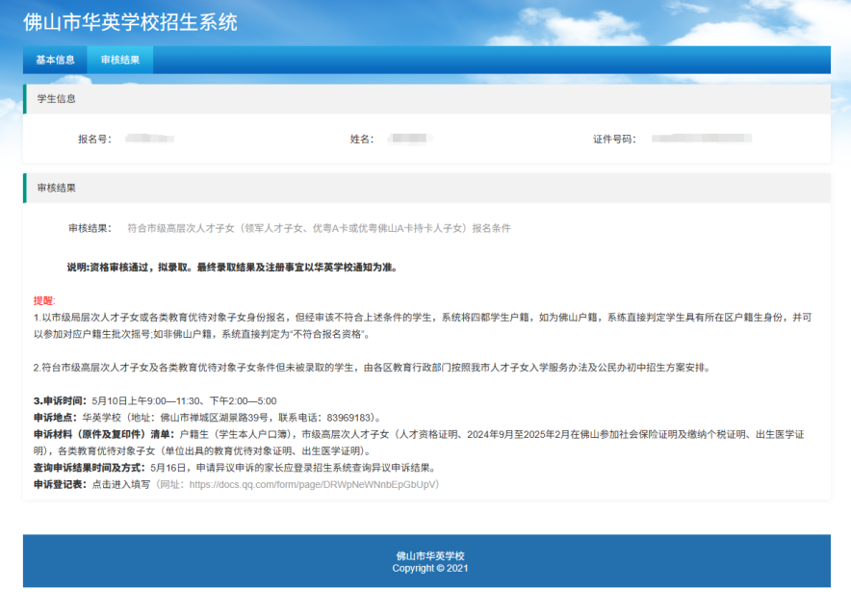Screen dimensions: 851x616
Task: Click the blurred 报名号 value
Action: pos(149,139)
